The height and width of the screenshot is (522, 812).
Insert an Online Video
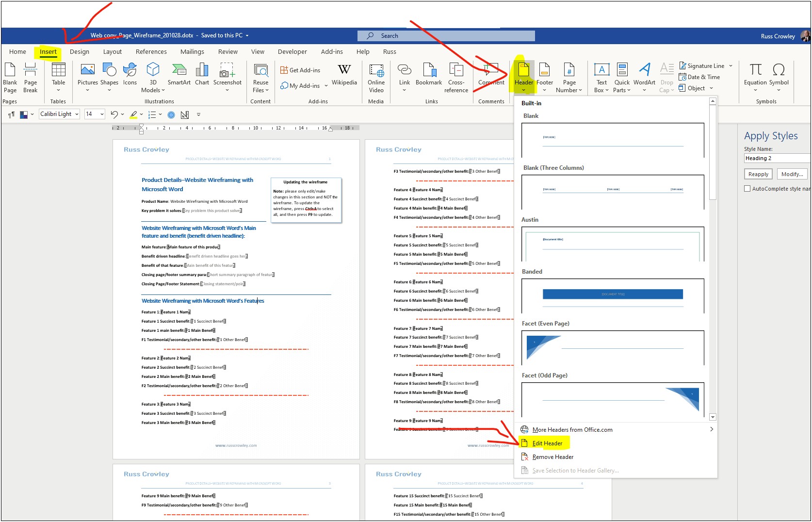click(x=376, y=78)
